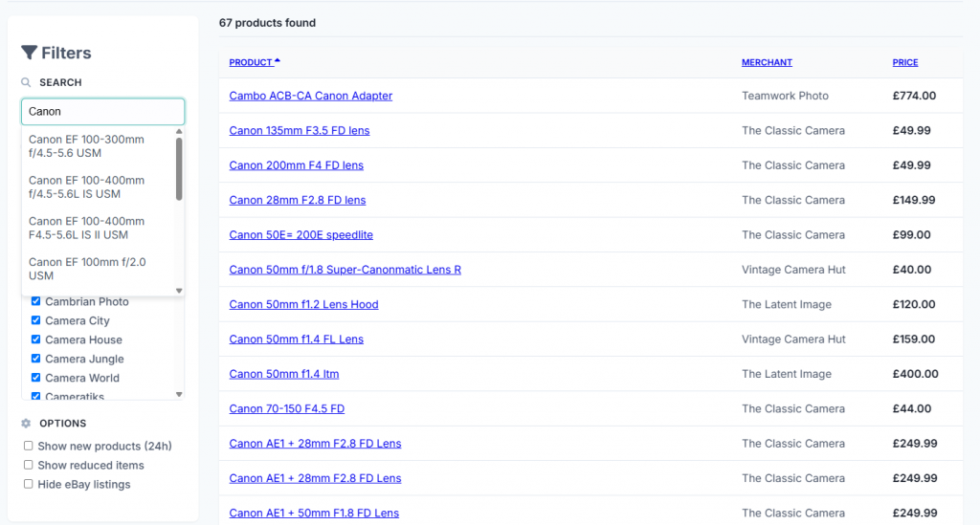Select suggestion Canon EF 100mm f/2.0 USM
This screenshot has width=980, height=525.
tap(99, 269)
